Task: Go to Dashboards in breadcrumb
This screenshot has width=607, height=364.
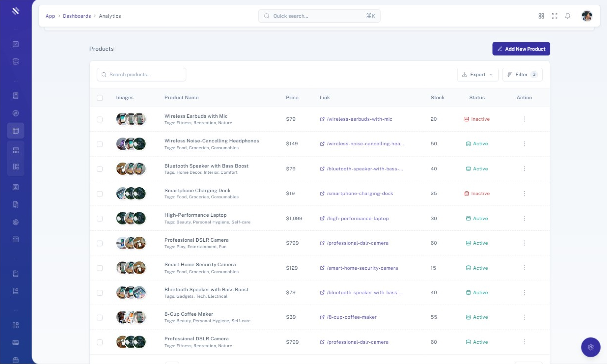Action: [77, 16]
